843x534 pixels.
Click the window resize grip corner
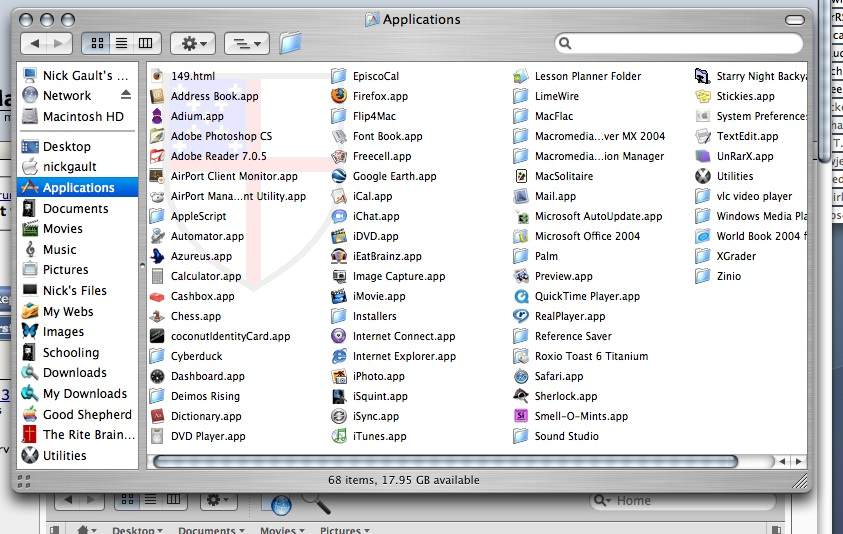click(x=800, y=480)
